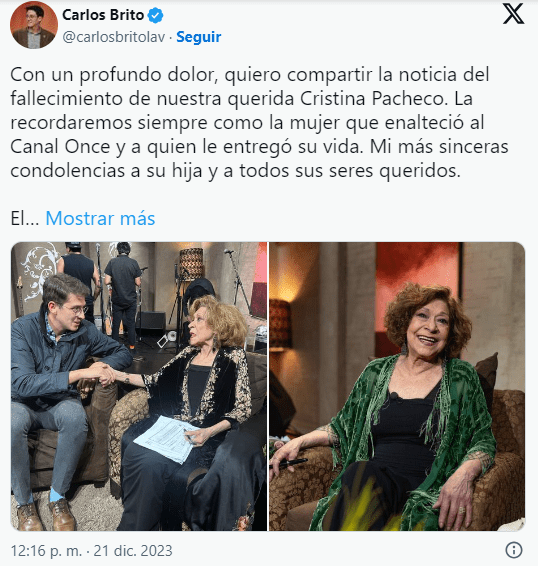Image resolution: width=538 pixels, height=566 pixels.
Task: Click "Canal Once" in the tweet text
Action: [x=60, y=147]
